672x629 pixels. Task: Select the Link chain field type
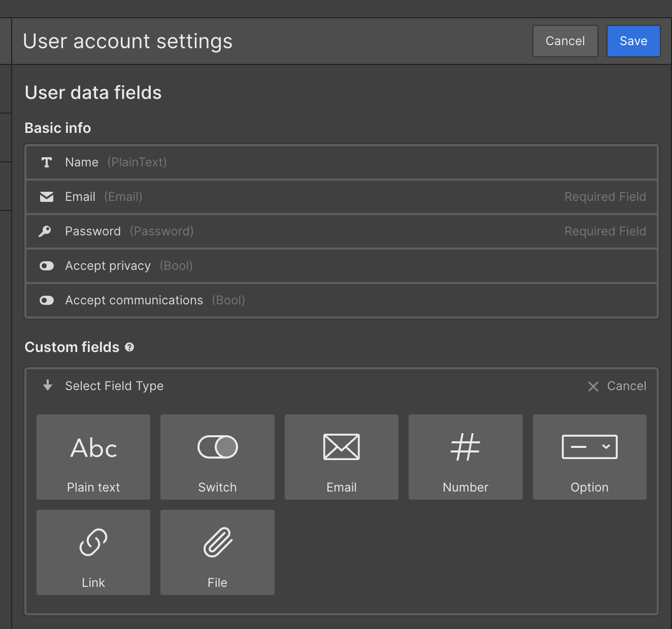(93, 552)
